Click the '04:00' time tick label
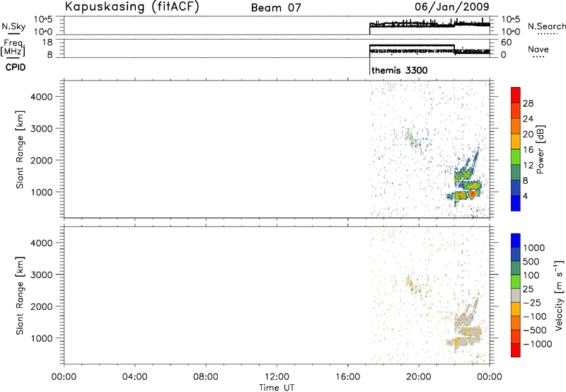The height and width of the screenshot is (392, 566). click(135, 377)
